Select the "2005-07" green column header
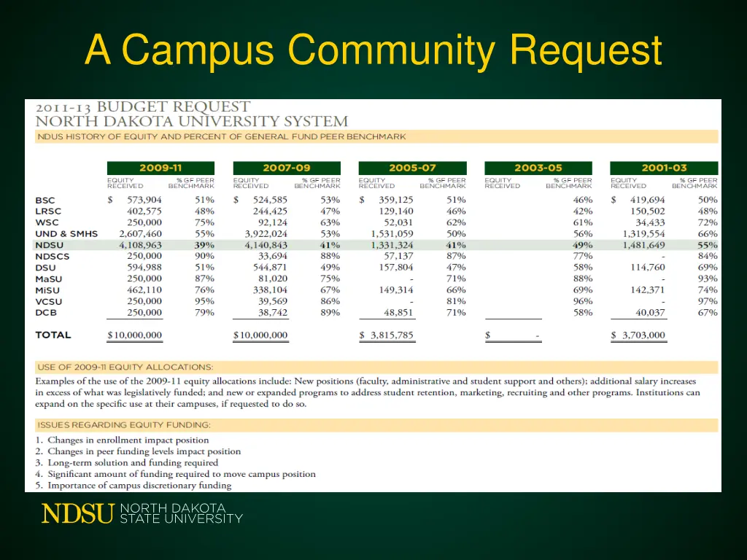This screenshot has width=747, height=560. tap(413, 168)
